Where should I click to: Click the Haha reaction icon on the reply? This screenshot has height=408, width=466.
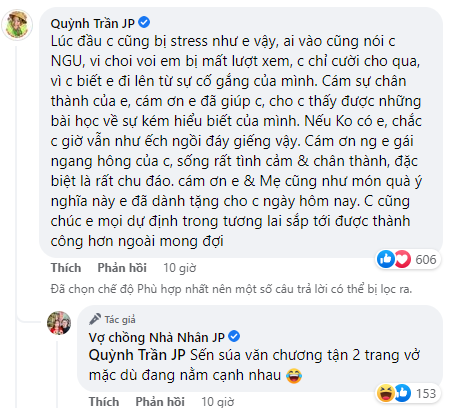click(x=386, y=393)
